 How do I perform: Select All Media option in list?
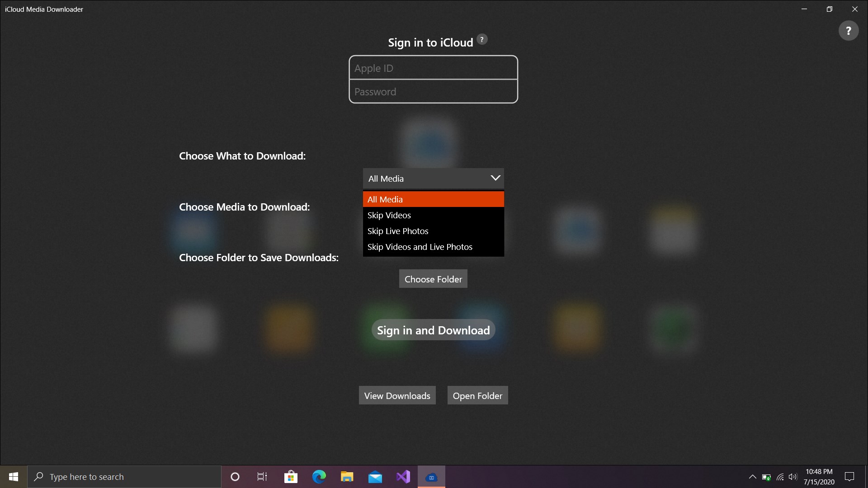click(x=433, y=199)
